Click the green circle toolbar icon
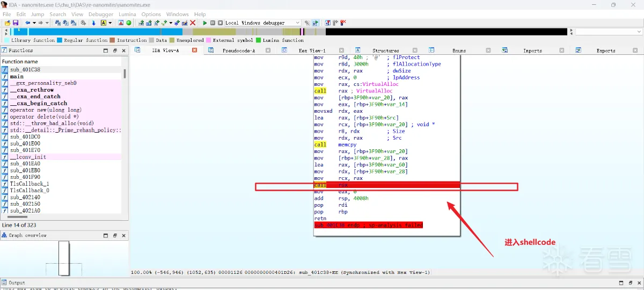Viewport: 644px width, 290px height. click(129, 23)
